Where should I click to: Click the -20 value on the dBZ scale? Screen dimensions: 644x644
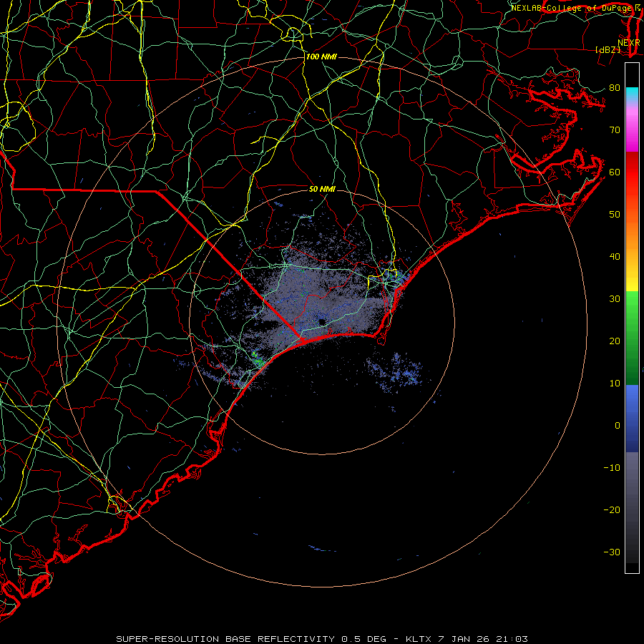click(x=612, y=509)
